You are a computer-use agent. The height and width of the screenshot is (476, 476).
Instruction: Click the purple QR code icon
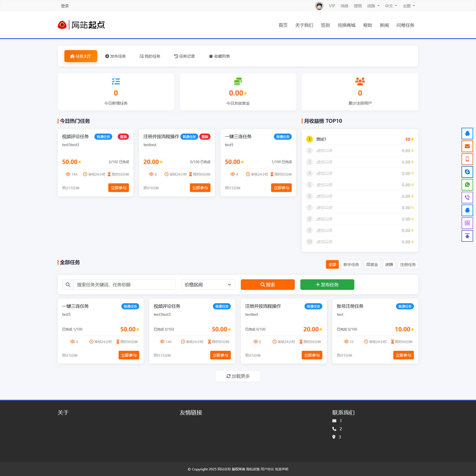point(467,223)
